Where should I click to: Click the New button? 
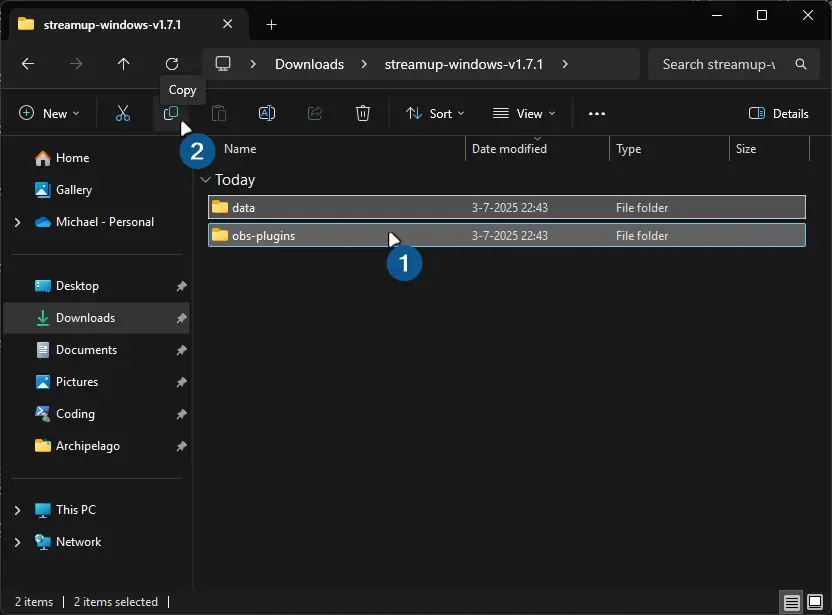[x=49, y=114]
